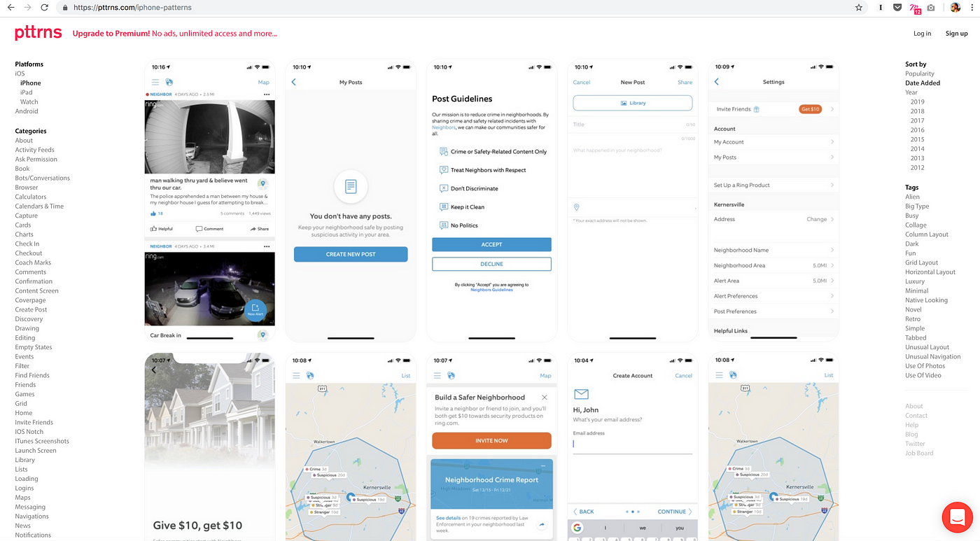Click the Email address input field
The height and width of the screenshot is (541, 980).
[633, 444]
